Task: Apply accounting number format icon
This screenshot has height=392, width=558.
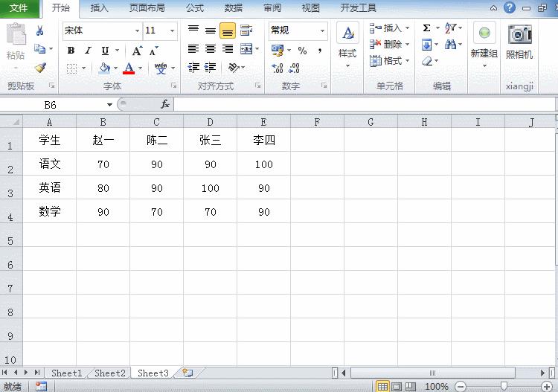Action: tap(278, 51)
